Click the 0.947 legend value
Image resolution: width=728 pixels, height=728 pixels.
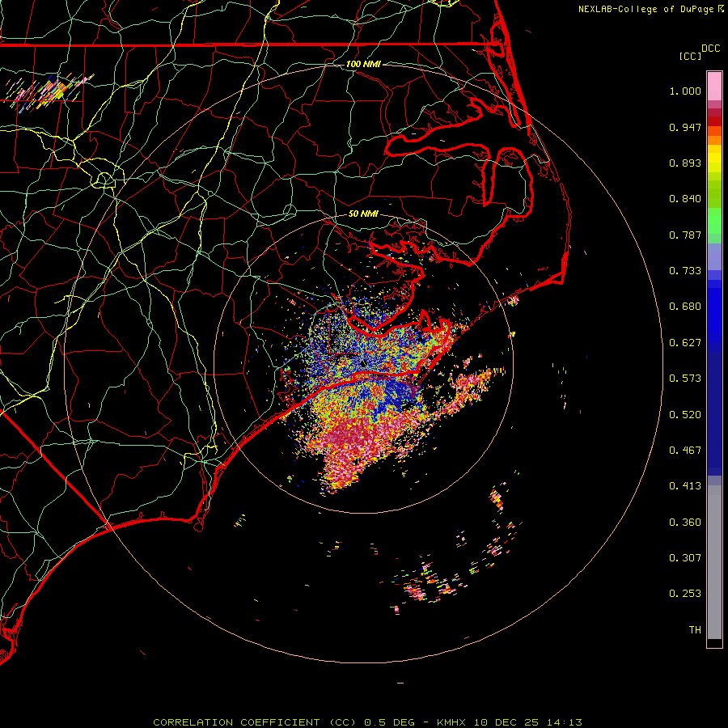(685, 127)
